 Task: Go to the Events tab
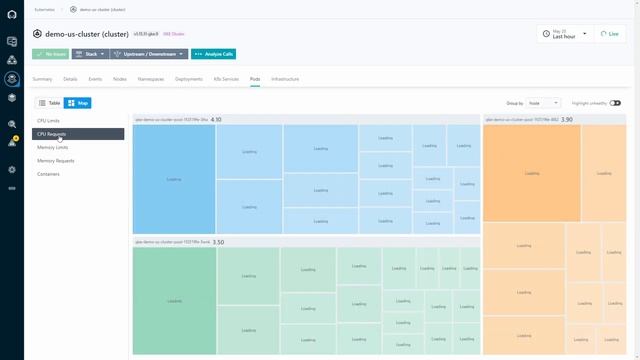(95, 79)
